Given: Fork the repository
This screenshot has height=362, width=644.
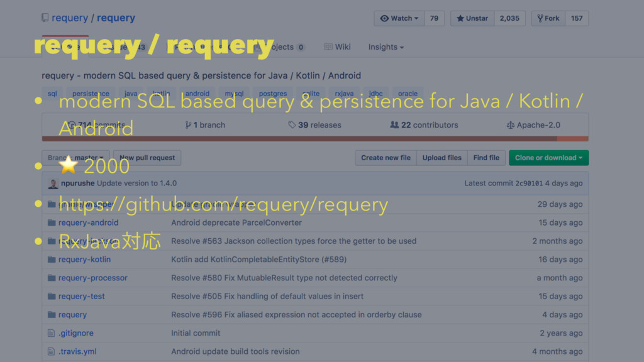Looking at the screenshot, I should [548, 18].
